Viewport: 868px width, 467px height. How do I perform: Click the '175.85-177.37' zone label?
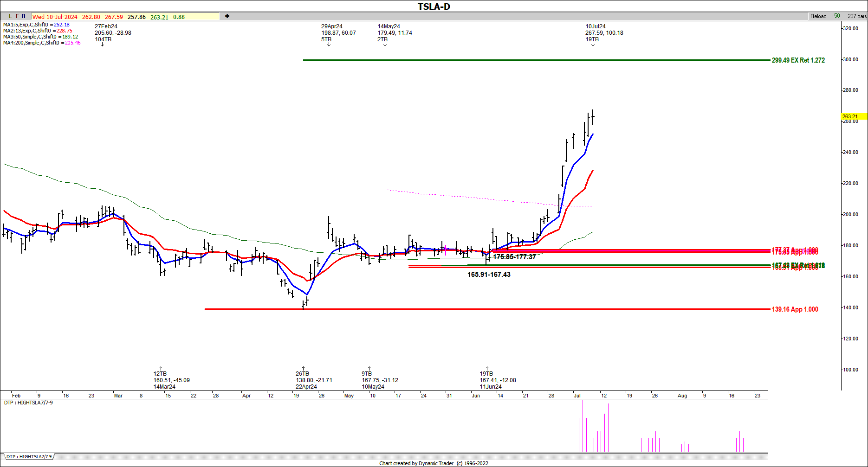514,257
